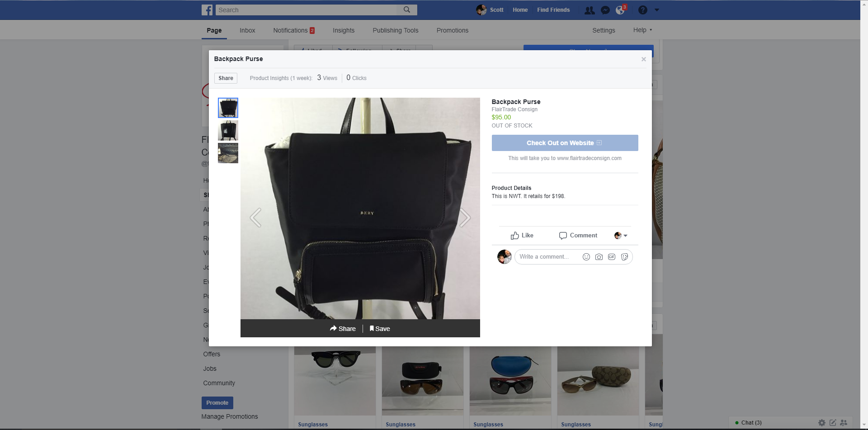Open the Notifications tab

coord(294,30)
